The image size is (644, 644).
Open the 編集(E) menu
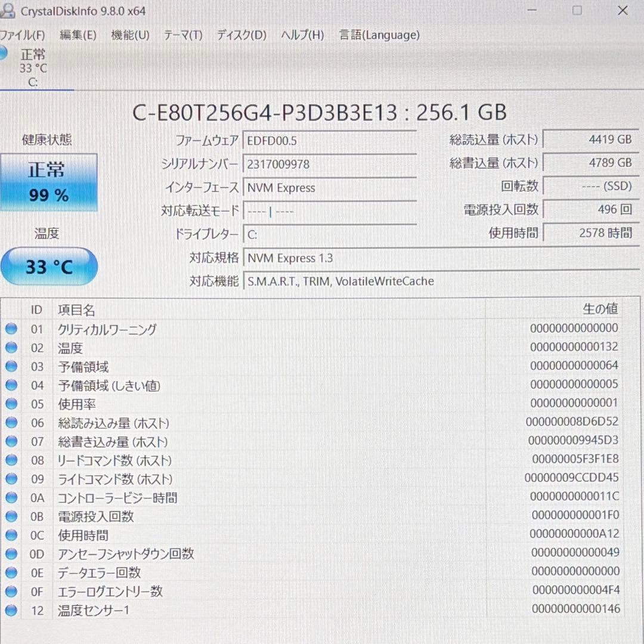click(x=78, y=35)
